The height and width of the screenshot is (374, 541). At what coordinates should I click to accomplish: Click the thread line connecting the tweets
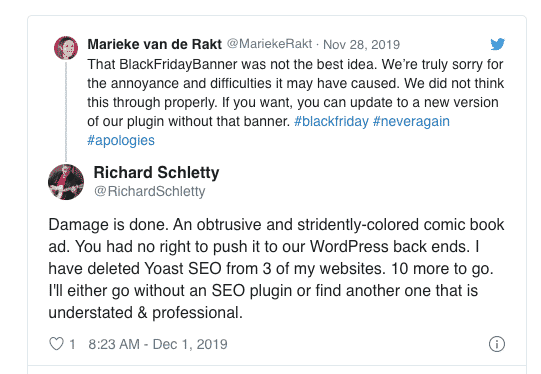click(66, 111)
